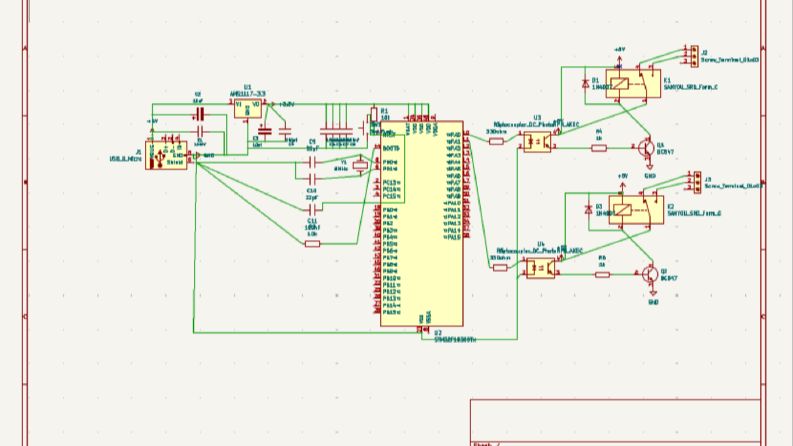Click the title block in the sheet corner
The height and width of the screenshot is (446, 793).
(x=615, y=422)
